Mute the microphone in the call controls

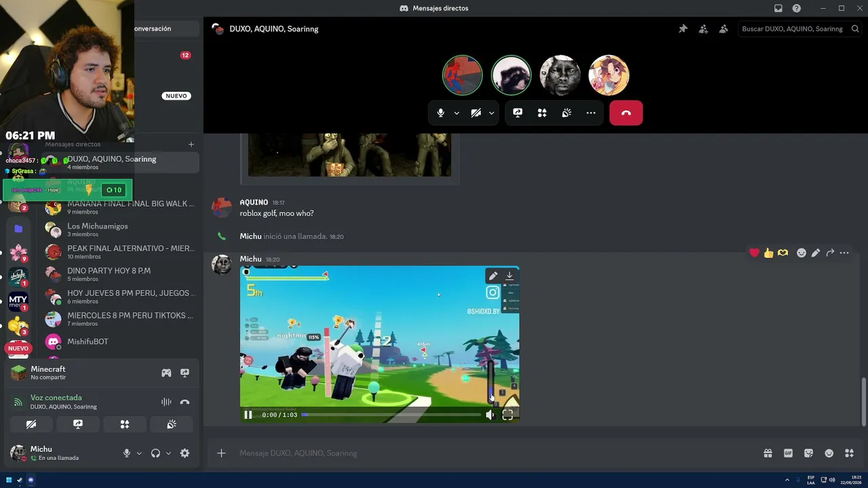click(441, 113)
